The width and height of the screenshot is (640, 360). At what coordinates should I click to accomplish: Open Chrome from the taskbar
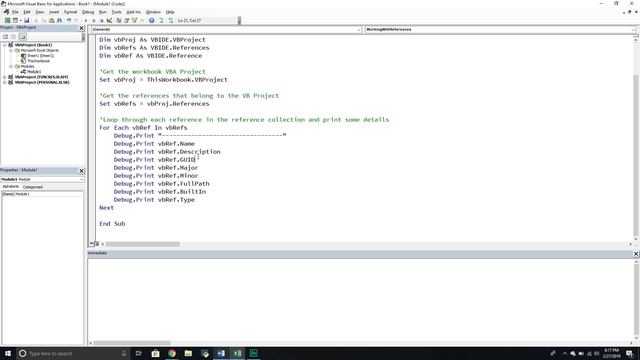point(172,353)
